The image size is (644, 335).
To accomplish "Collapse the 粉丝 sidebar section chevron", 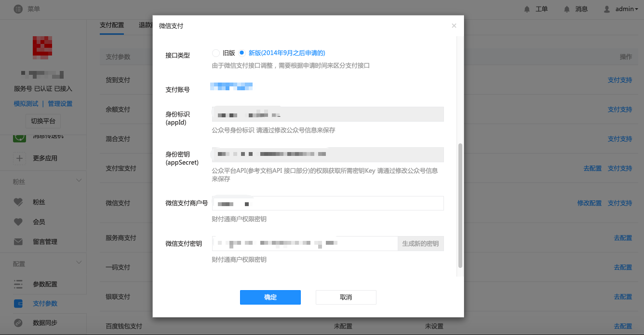I will click(x=79, y=181).
